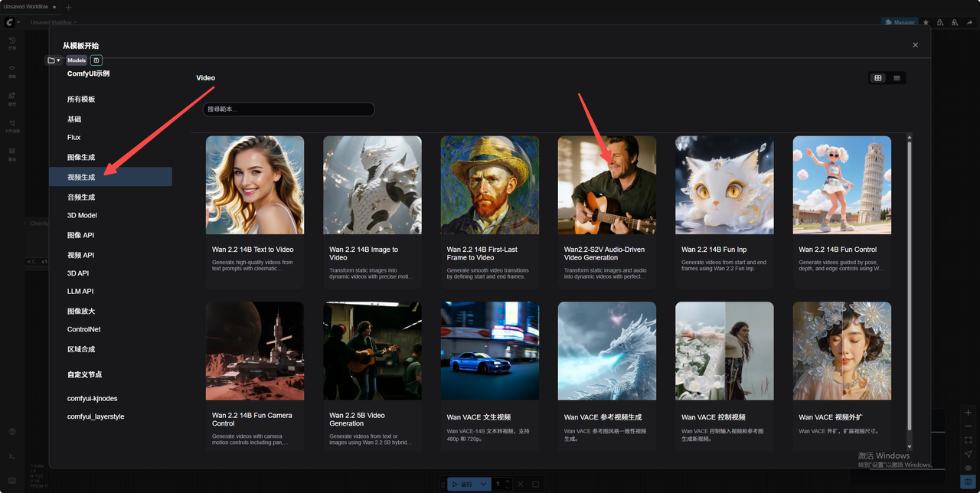980x493 pixels.
Task: Open Wan VACE 文生视频 template thumbnail
Action: [x=490, y=351]
